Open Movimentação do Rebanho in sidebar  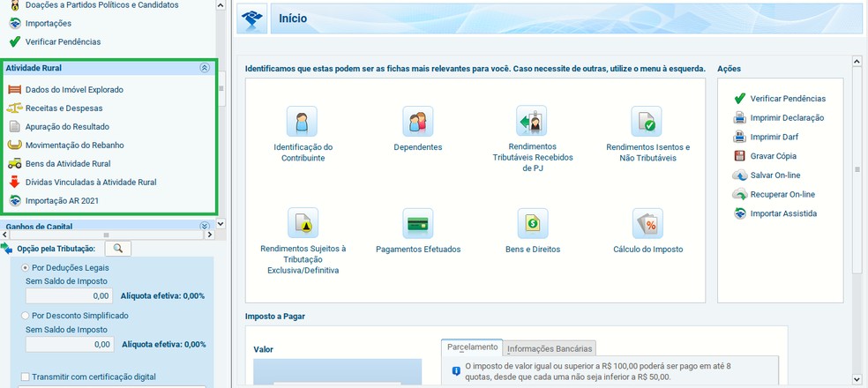point(74,145)
